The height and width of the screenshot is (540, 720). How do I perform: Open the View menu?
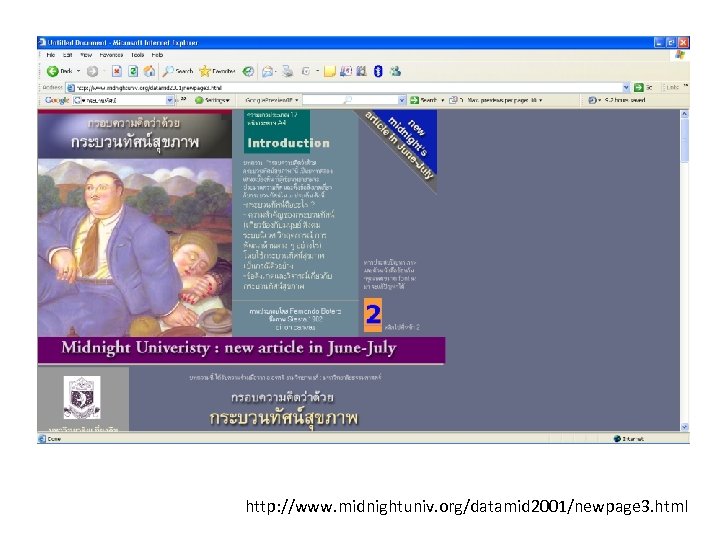pos(86,55)
